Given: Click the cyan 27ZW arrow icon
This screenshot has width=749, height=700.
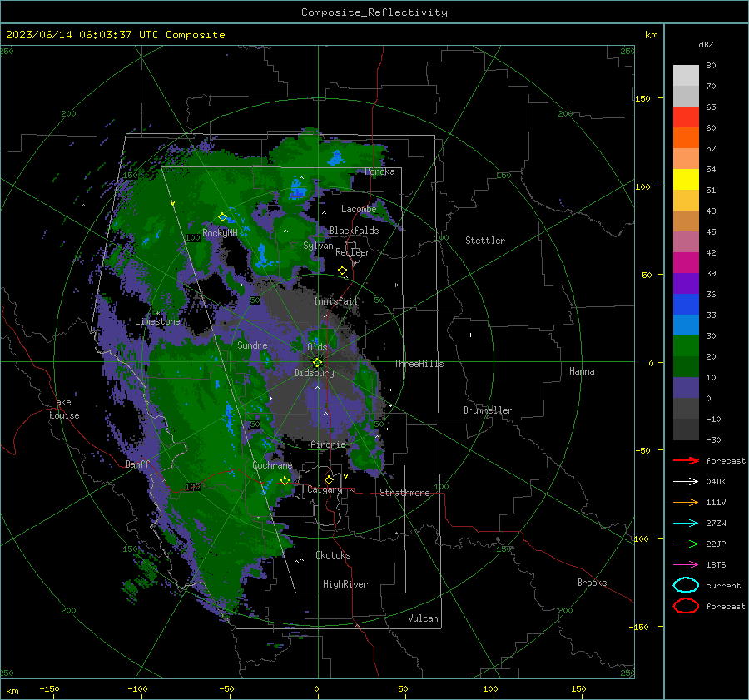Looking at the screenshot, I should click(686, 524).
